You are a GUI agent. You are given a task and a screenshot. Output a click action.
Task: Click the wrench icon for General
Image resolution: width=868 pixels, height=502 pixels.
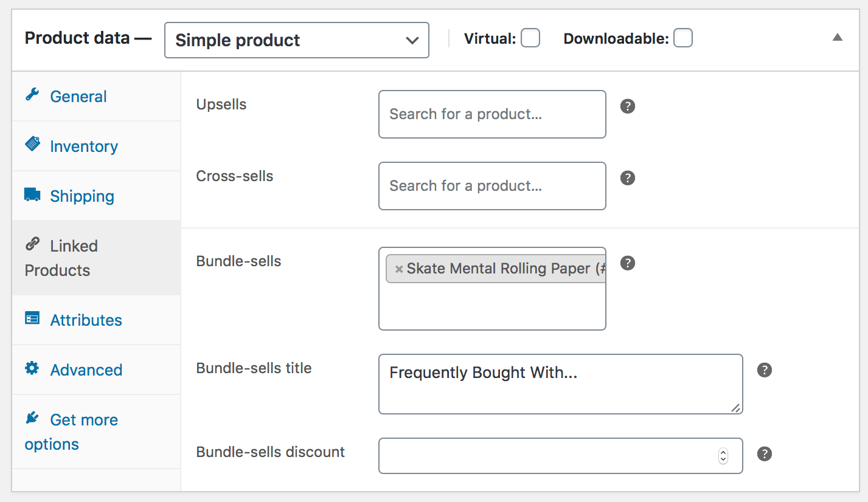(x=32, y=95)
